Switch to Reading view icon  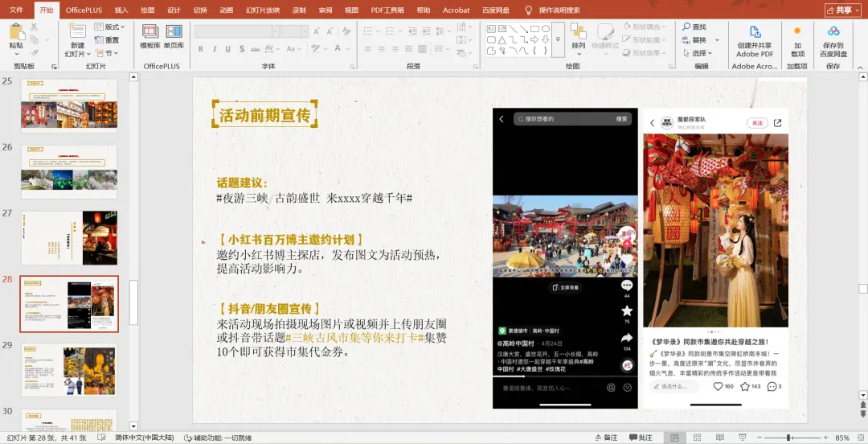[719, 438]
